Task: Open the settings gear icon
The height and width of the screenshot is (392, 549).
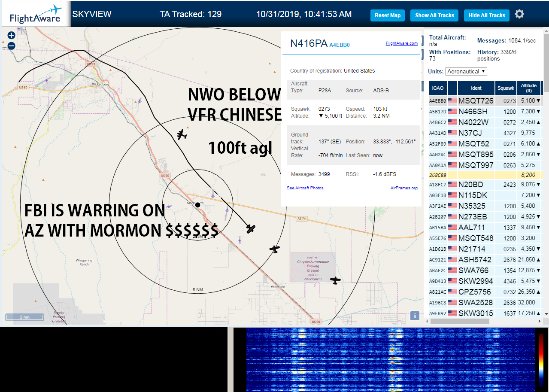Action: tap(519, 14)
